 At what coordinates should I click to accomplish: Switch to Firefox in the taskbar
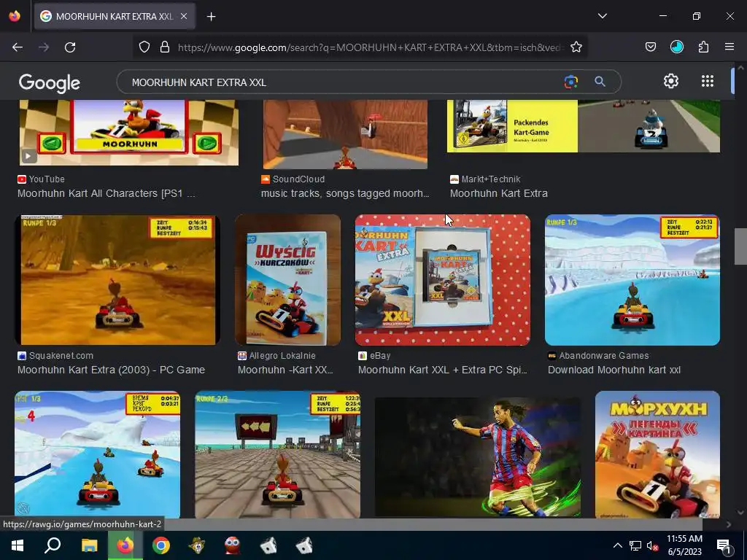pos(125,545)
